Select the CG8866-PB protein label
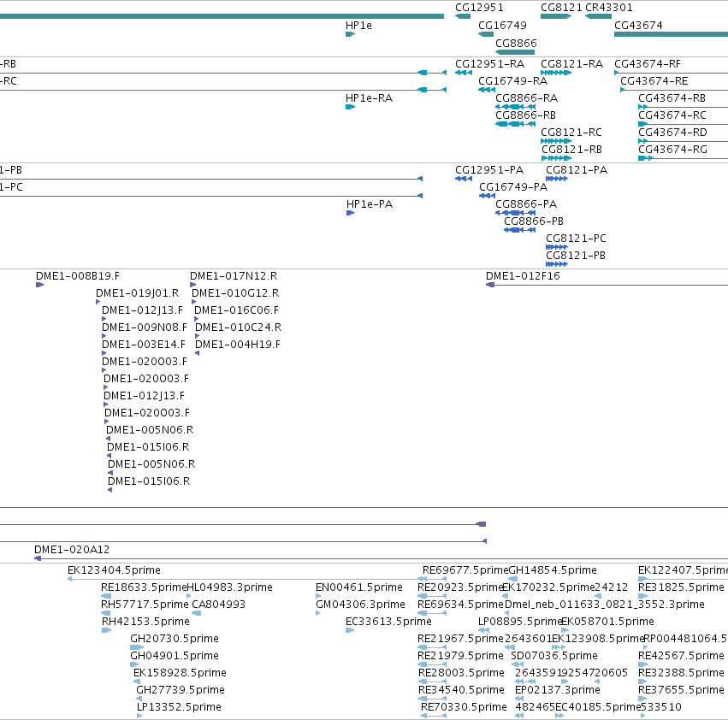 click(x=534, y=221)
